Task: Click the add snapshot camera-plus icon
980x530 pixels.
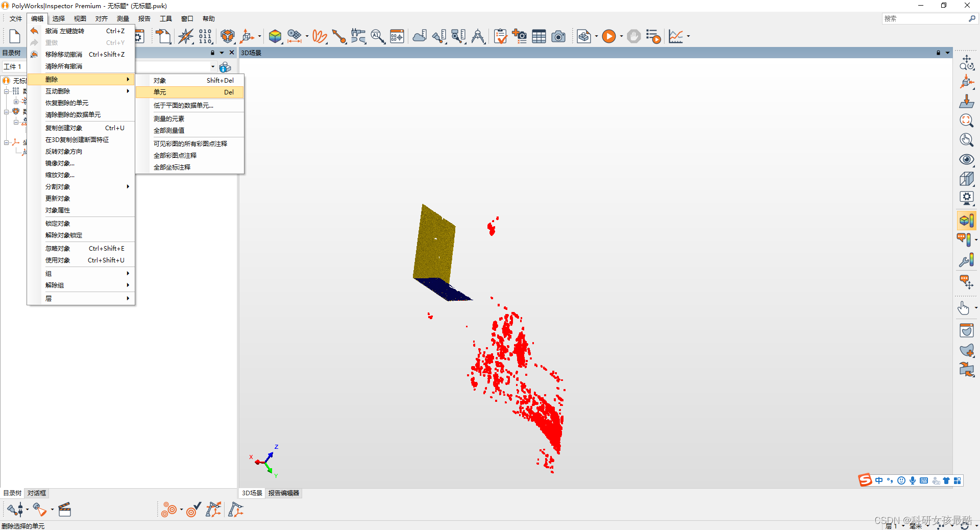Action: [x=520, y=36]
